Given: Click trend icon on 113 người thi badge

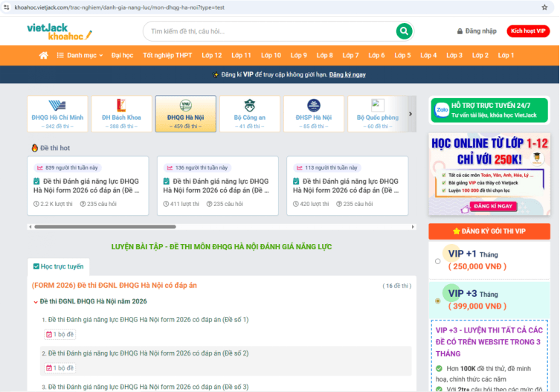Looking at the screenshot, I should coord(299,167).
